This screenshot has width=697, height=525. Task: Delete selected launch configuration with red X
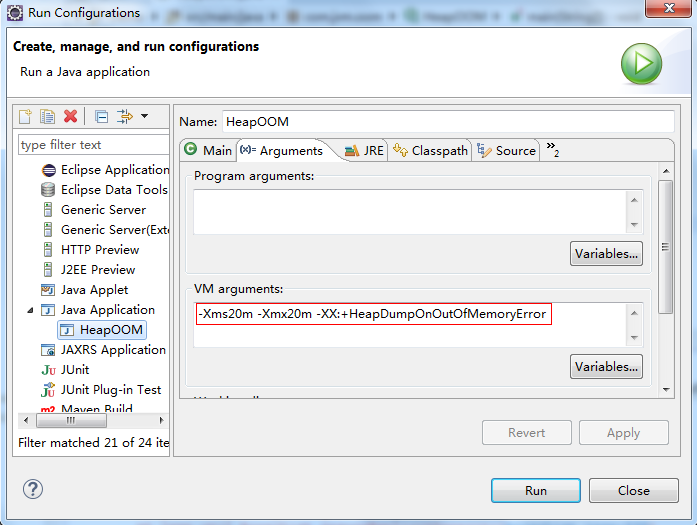(71, 116)
